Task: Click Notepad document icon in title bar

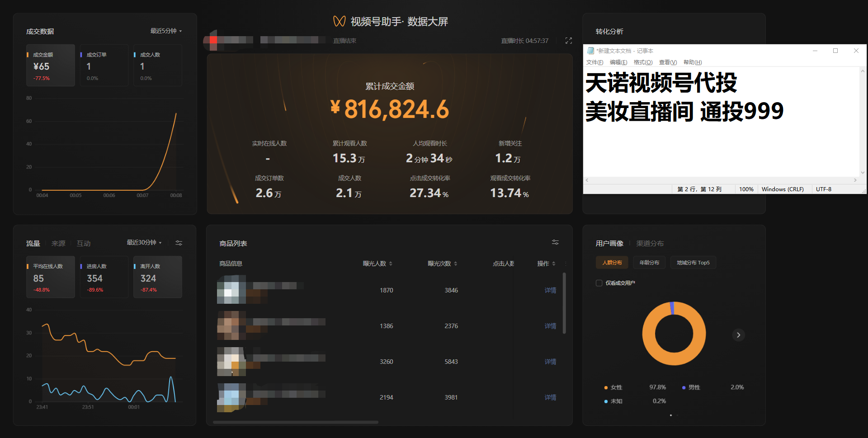Action: pyautogui.click(x=590, y=51)
